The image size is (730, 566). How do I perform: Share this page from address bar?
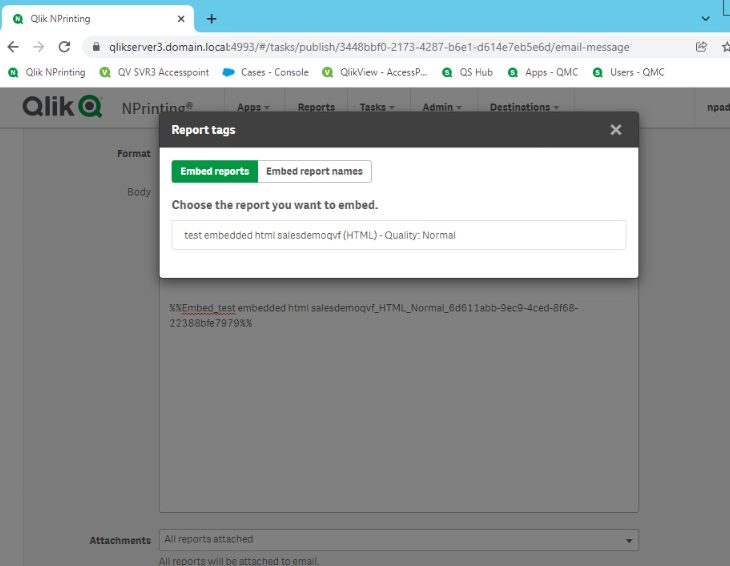(701, 47)
